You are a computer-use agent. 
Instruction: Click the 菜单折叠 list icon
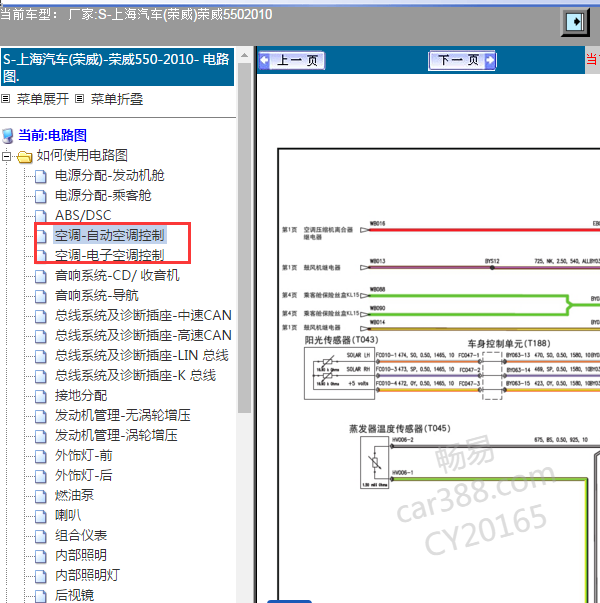(79, 99)
